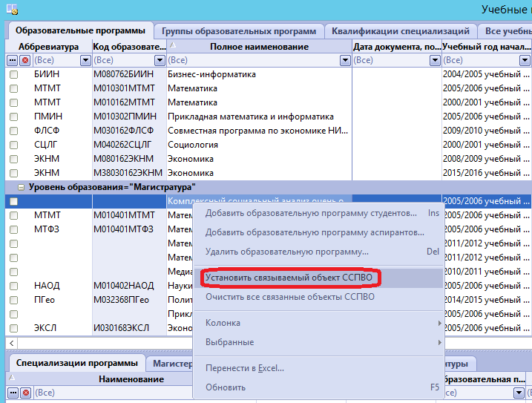Sort by Код образовательной column header
This screenshot has width=532, height=403.
[x=130, y=47]
